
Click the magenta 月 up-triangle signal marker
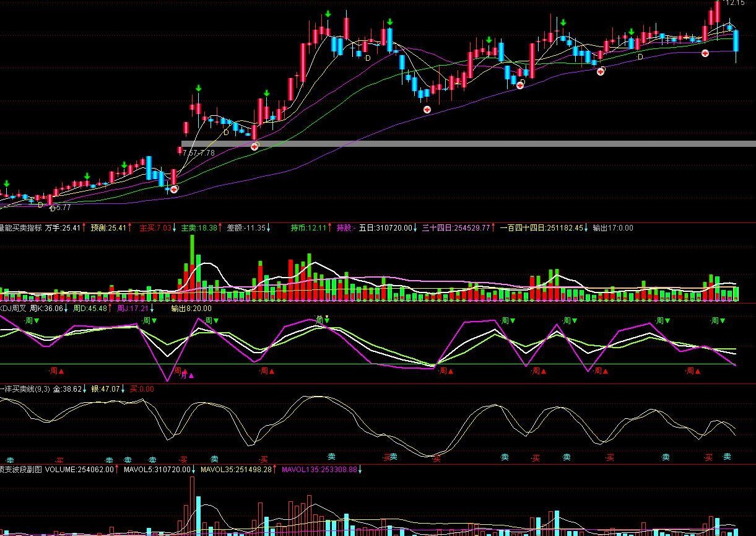click(186, 375)
